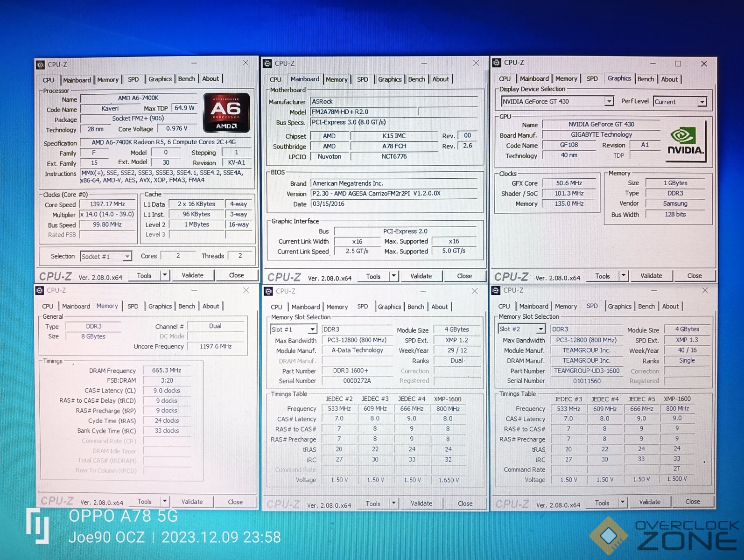744x560 pixels.
Task: Click the Close button in the Slot #2 SPD window
Action: [x=693, y=502]
